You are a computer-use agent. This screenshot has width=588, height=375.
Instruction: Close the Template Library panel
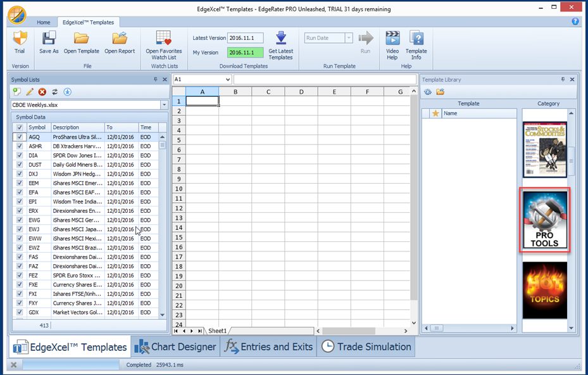tap(572, 80)
